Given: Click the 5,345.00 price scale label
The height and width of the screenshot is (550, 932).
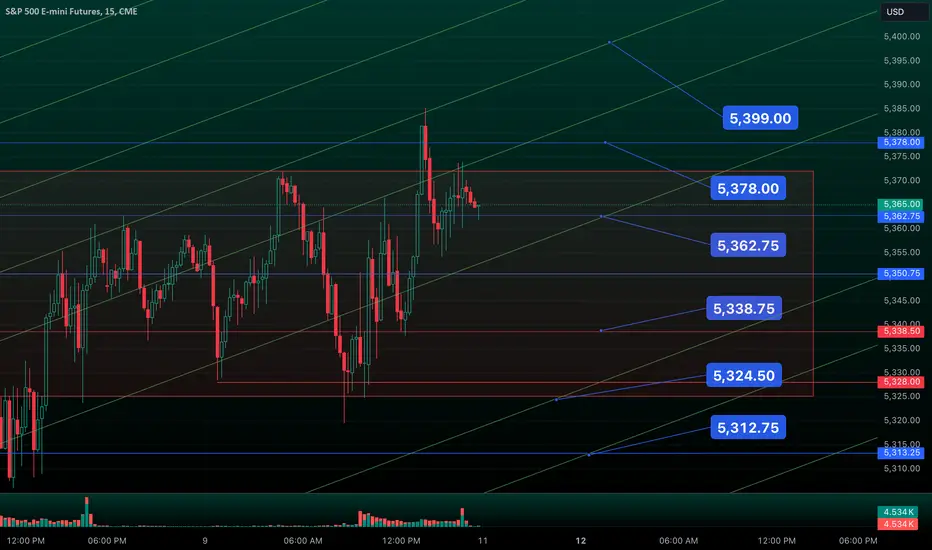Looking at the screenshot, I should [x=902, y=301].
